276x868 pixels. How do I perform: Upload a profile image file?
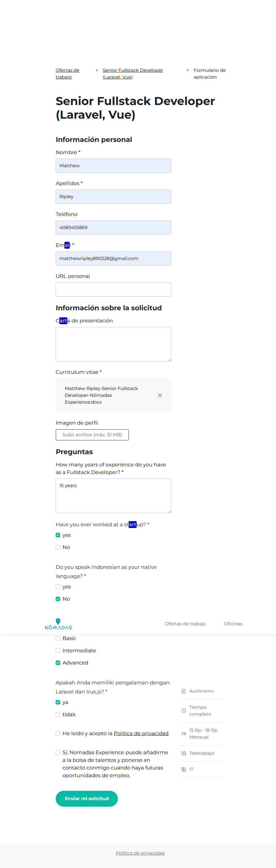coord(92,435)
